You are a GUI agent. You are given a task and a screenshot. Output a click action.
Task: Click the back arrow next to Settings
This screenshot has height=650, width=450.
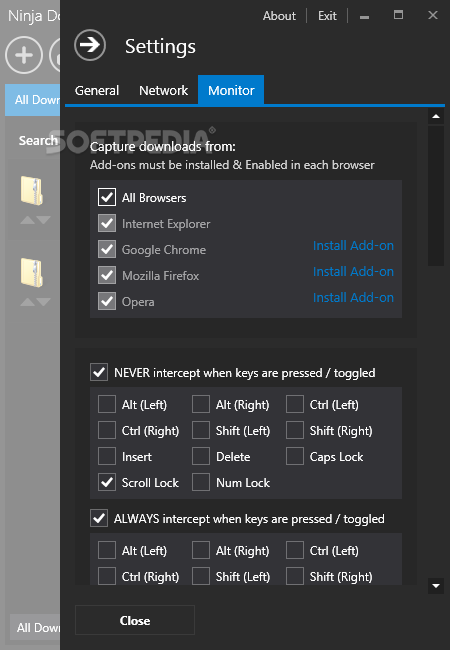tap(90, 45)
